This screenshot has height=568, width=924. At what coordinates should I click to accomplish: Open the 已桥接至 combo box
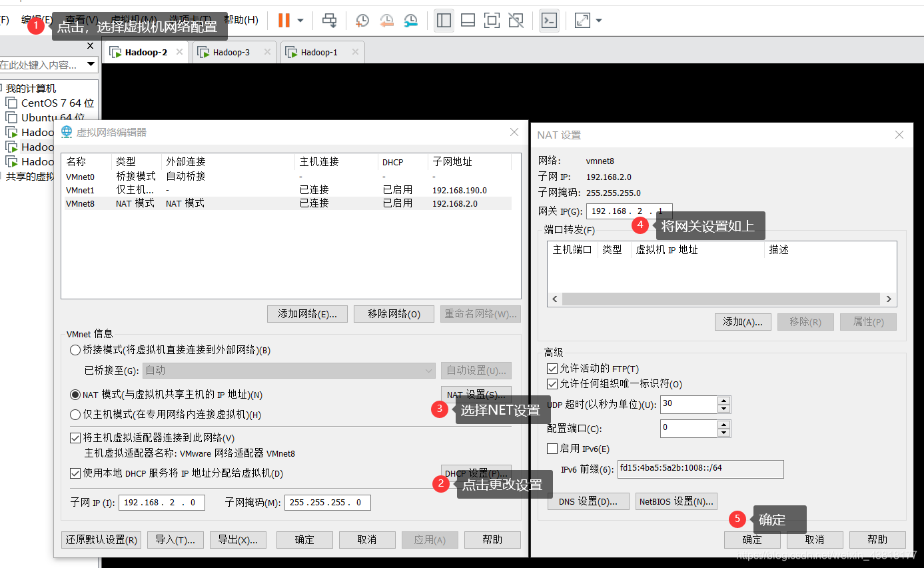pyautogui.click(x=290, y=370)
